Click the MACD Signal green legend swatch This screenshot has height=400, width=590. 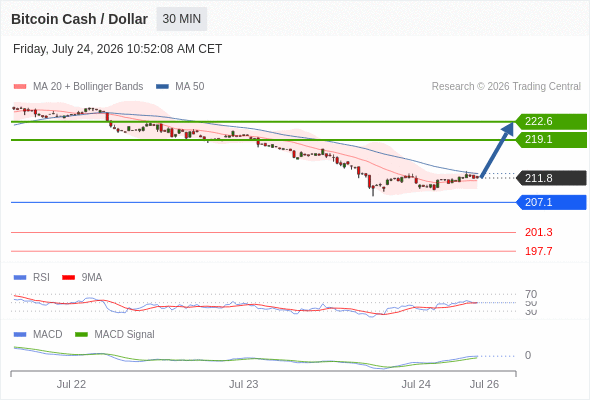point(81,335)
